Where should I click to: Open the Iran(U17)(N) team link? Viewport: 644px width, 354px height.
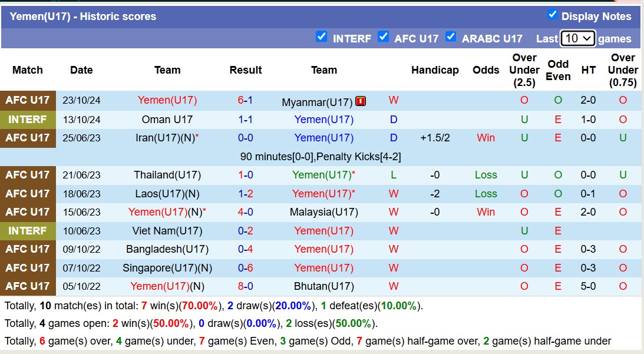tap(167, 138)
